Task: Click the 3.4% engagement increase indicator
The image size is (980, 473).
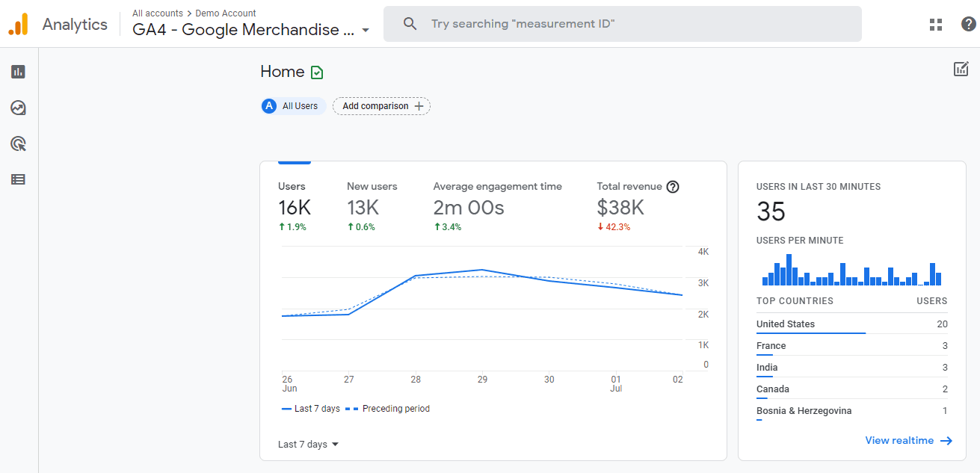Action: [x=447, y=227]
